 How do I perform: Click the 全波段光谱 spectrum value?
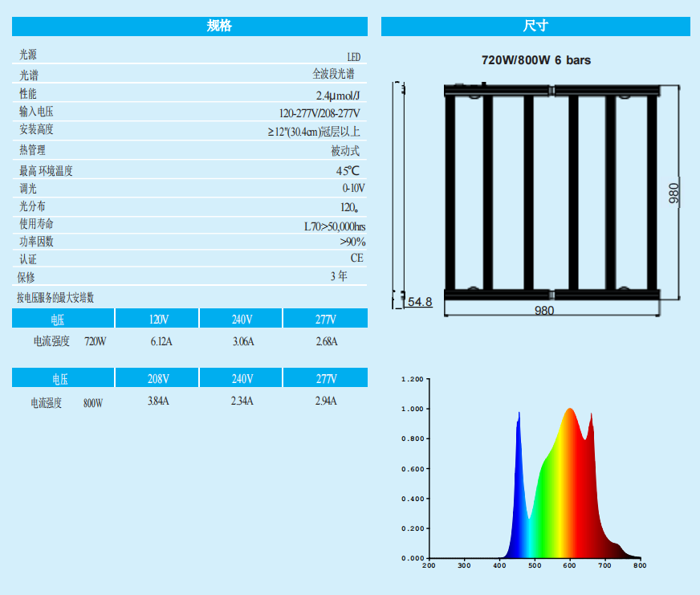tap(333, 74)
